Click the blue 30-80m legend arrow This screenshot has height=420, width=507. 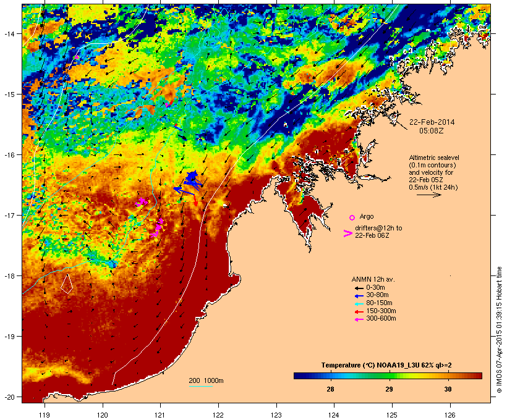click(x=359, y=296)
